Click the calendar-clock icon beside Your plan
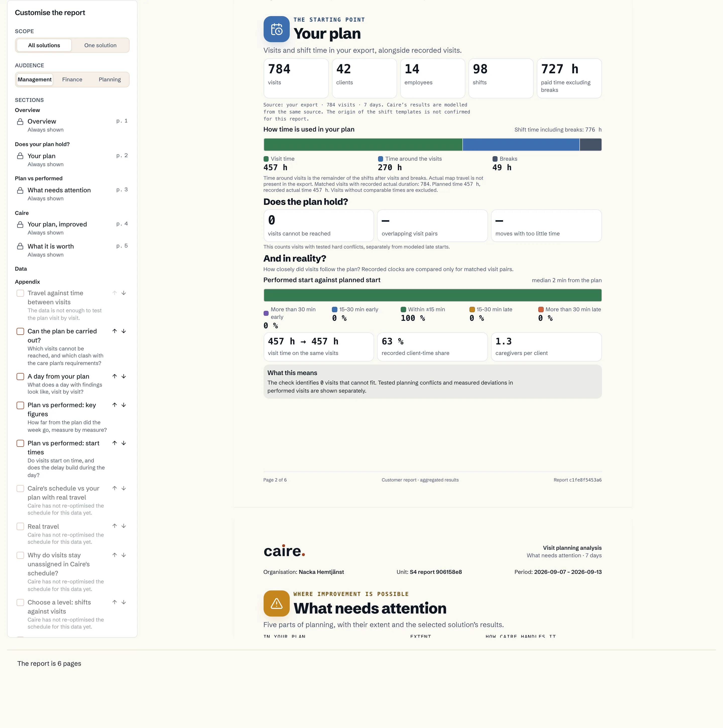The image size is (723, 728). click(x=277, y=29)
